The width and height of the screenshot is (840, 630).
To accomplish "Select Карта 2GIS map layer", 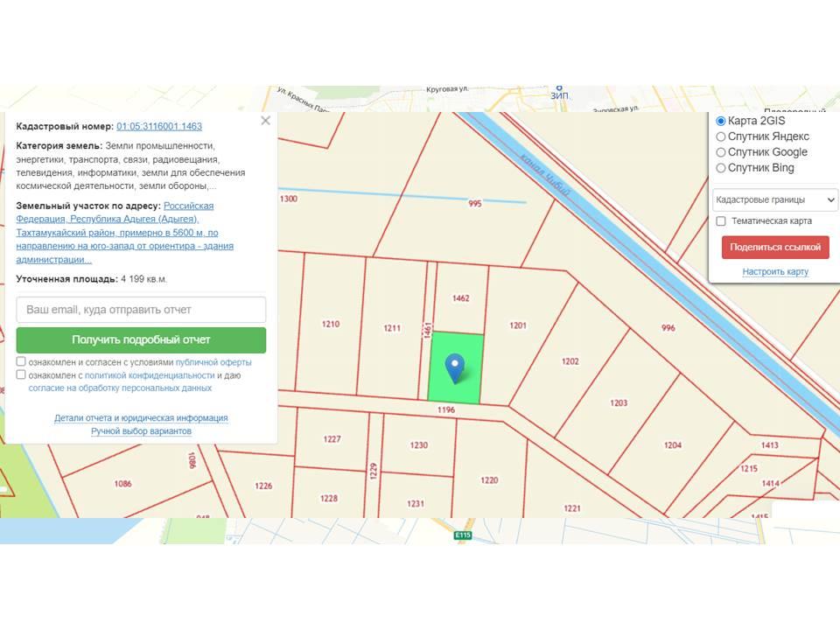I will click(x=720, y=121).
